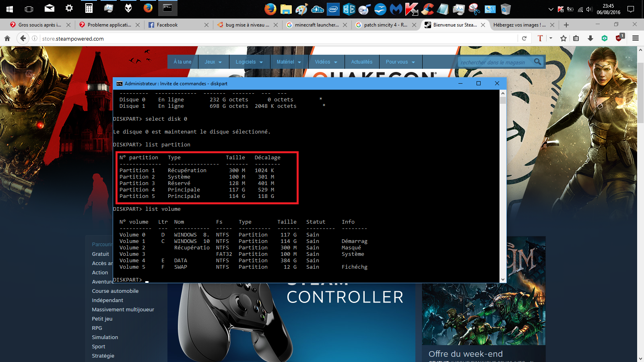Click the Steam store search magnifier icon

538,62
